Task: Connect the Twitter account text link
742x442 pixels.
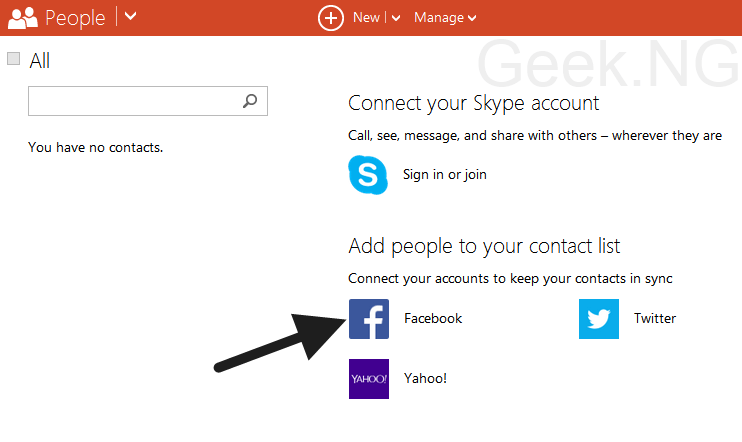Action: [655, 318]
